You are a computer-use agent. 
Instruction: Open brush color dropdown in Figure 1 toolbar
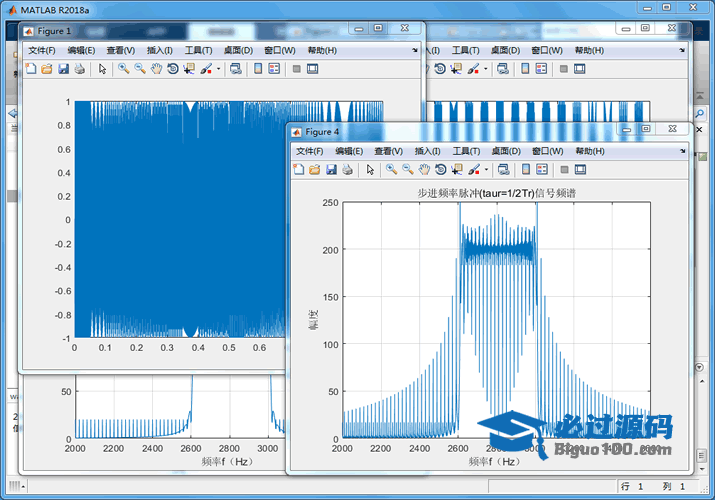[218, 69]
